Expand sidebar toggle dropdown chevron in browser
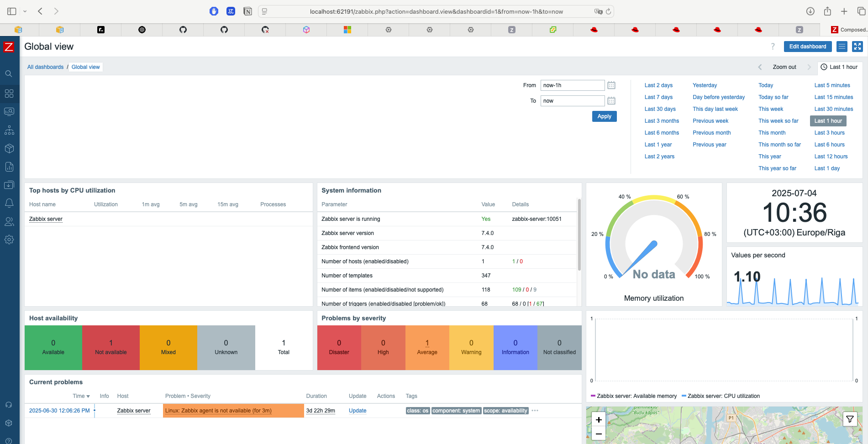The height and width of the screenshot is (444, 868). tap(25, 11)
